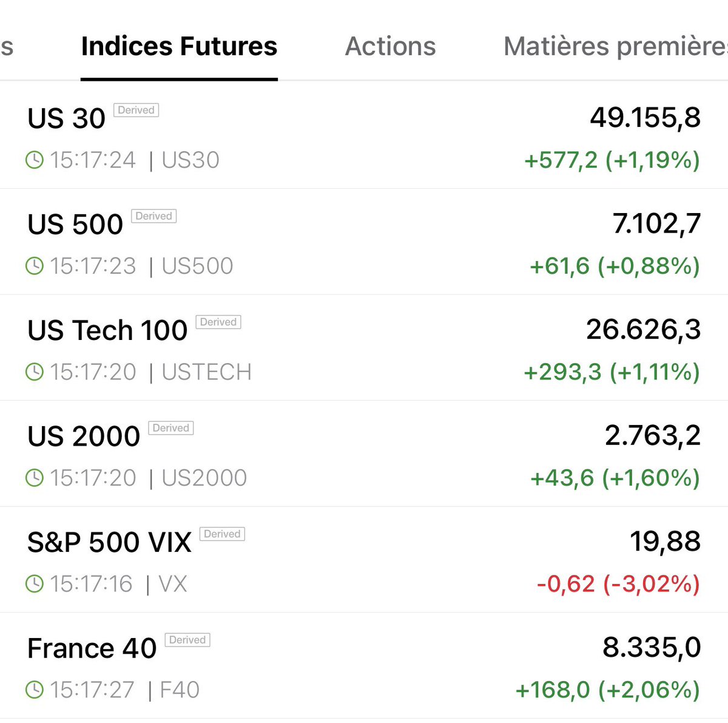Open US Tech 100 index details
Image resolution: width=728 pixels, height=723 pixels.
click(107, 331)
